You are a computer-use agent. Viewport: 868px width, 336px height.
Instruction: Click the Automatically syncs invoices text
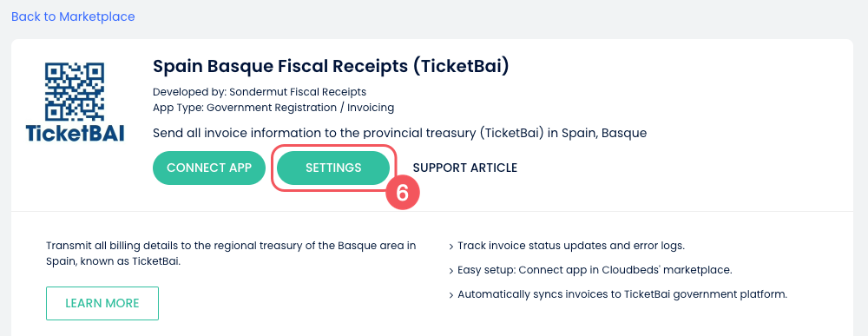coord(622,294)
